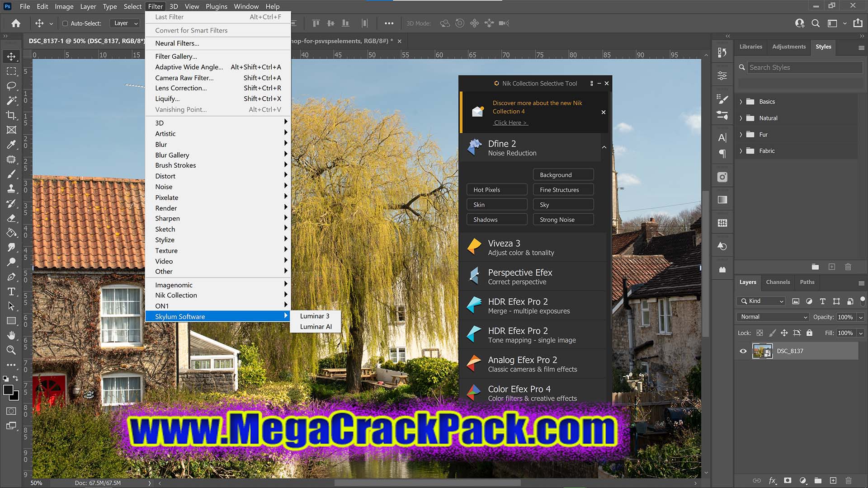Screen dimensions: 868x488
Task: Open the Normal blend mode dropdown
Action: tap(773, 317)
